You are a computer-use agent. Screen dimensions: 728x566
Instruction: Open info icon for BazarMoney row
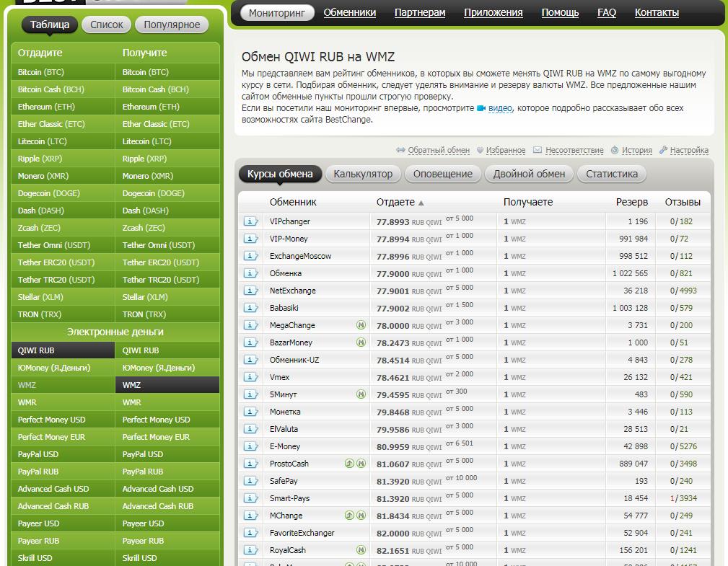pyautogui.click(x=250, y=342)
